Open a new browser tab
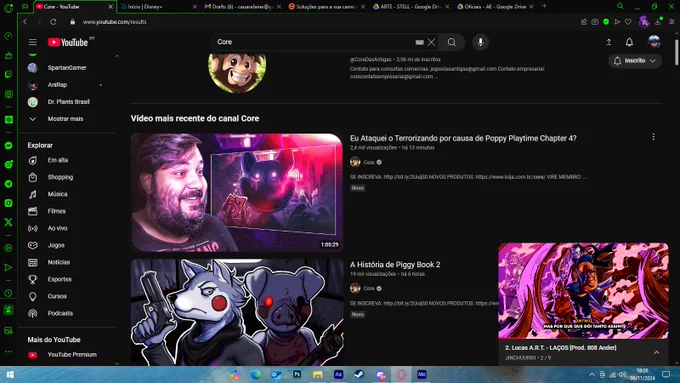This screenshot has height=383, width=680. tap(544, 6)
